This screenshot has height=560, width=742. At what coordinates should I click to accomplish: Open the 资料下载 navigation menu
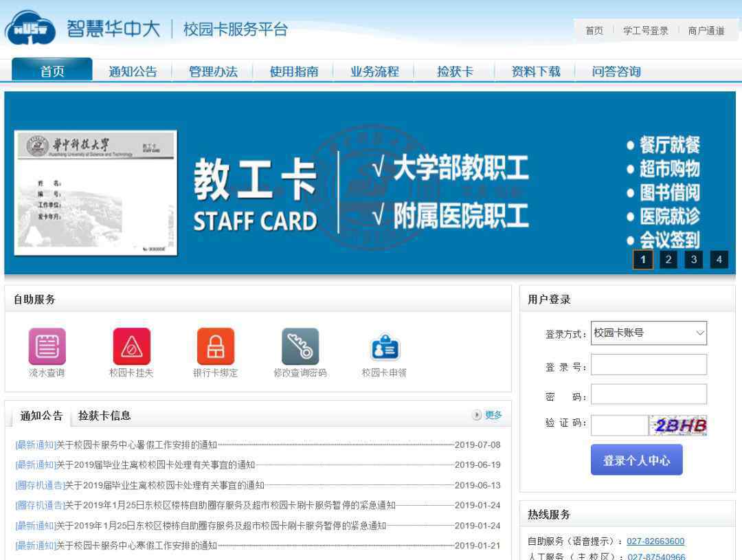(536, 71)
